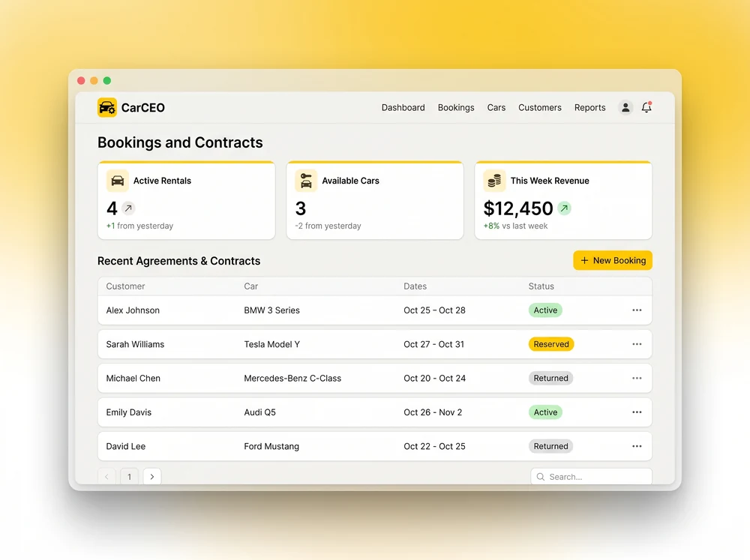Viewport: 750px width, 560px height.
Task: Click the $12,450 revenue value
Action: [x=518, y=208]
